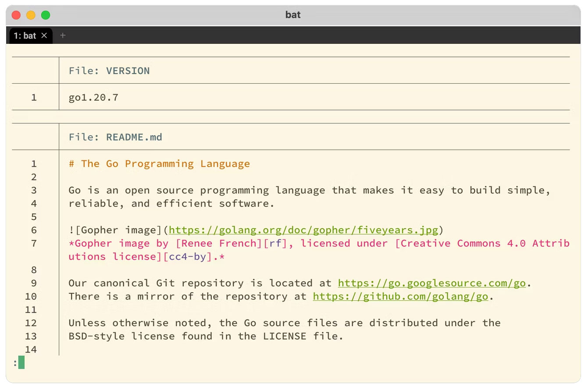Open a new tab with the plus button
This screenshot has height=384, width=588.
pyautogui.click(x=63, y=36)
